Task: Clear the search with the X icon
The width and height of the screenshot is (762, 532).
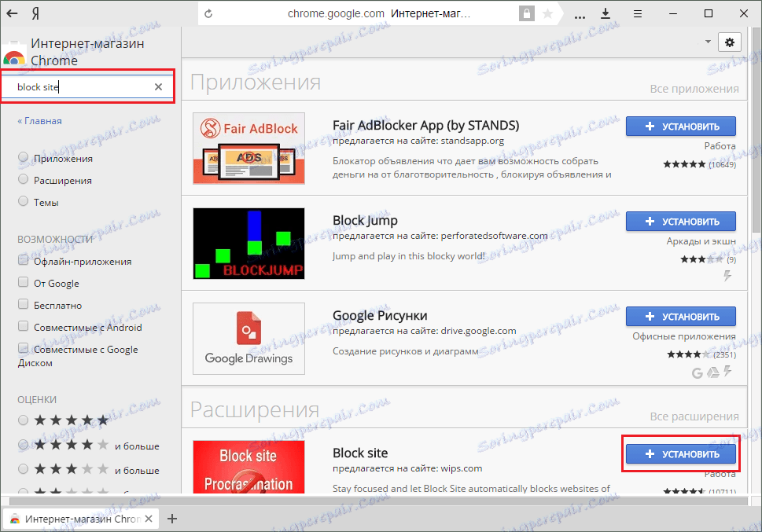Action: coord(158,87)
